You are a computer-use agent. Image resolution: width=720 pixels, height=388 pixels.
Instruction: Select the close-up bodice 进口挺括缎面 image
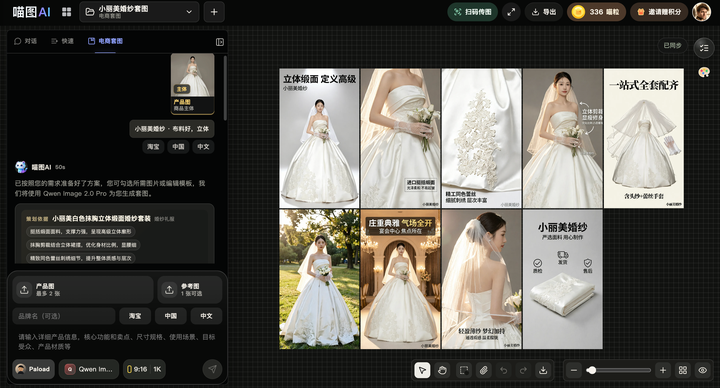[400, 138]
